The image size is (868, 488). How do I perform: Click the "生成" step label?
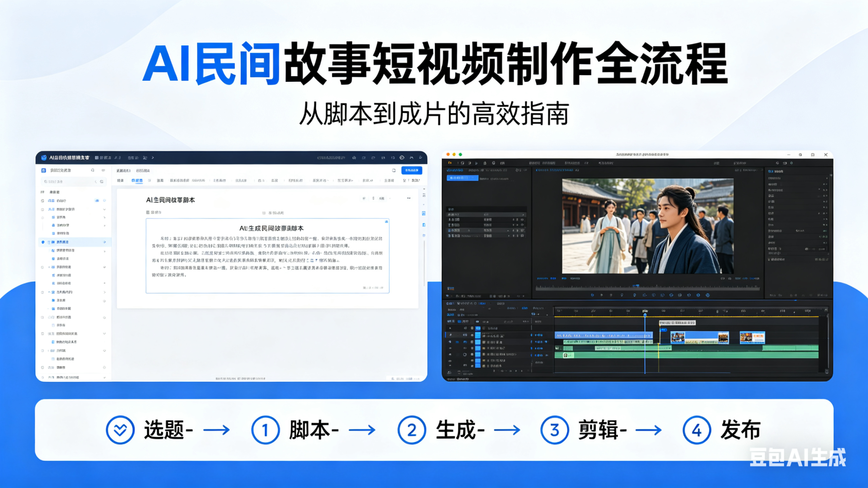pos(456,430)
